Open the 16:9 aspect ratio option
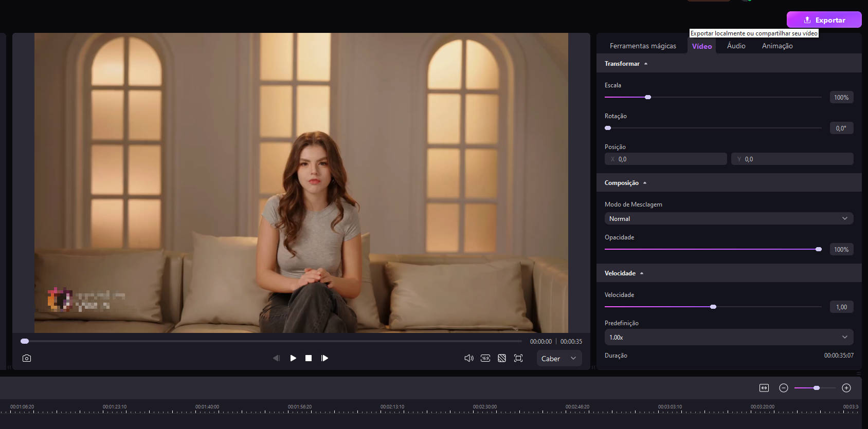Screen dimensions: 868x429 485,358
